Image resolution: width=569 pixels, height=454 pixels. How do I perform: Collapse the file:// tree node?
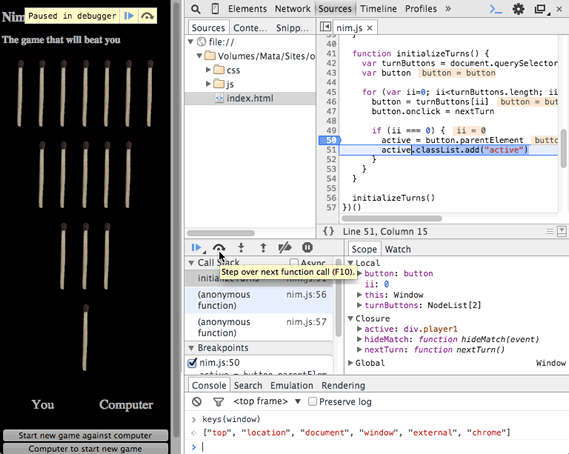click(191, 42)
